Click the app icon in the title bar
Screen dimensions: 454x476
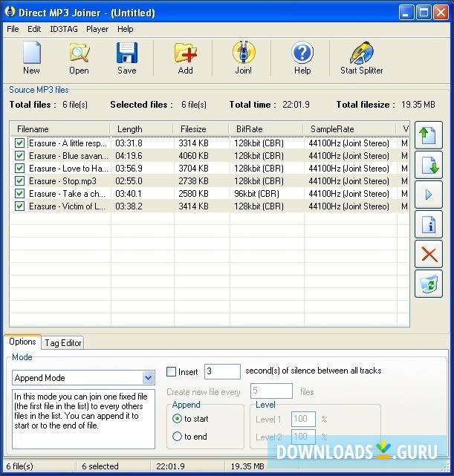10,12
